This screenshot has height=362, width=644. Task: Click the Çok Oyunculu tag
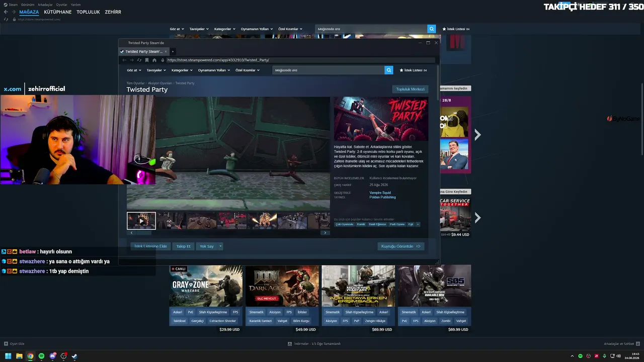(345, 224)
